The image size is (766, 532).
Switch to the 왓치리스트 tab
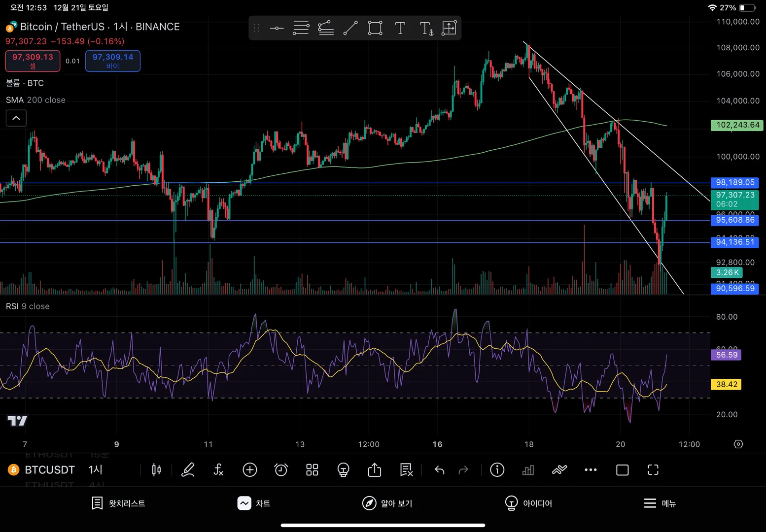click(118, 503)
